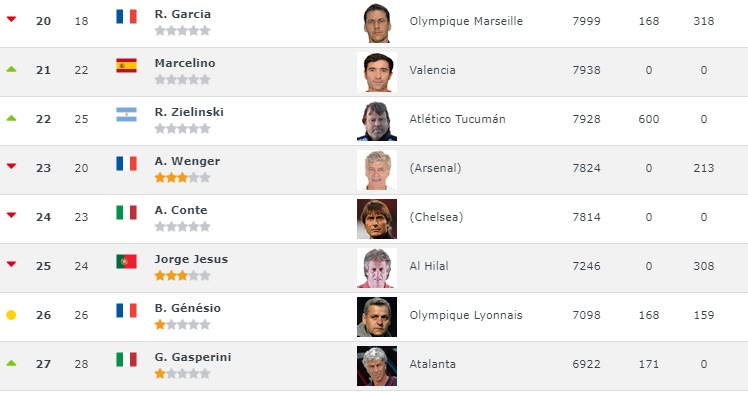
Task: Click the French flag beside R. Garcia
Action: 126,17
